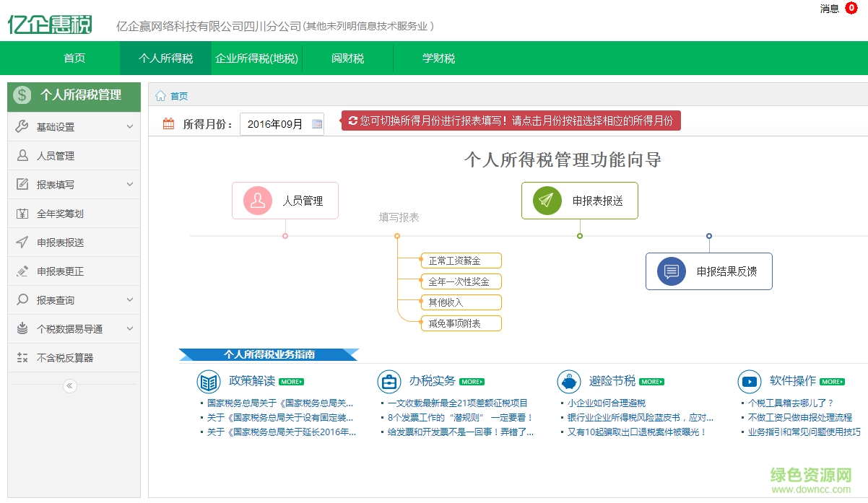Select the 办税实务 calendar icon

coord(389,381)
